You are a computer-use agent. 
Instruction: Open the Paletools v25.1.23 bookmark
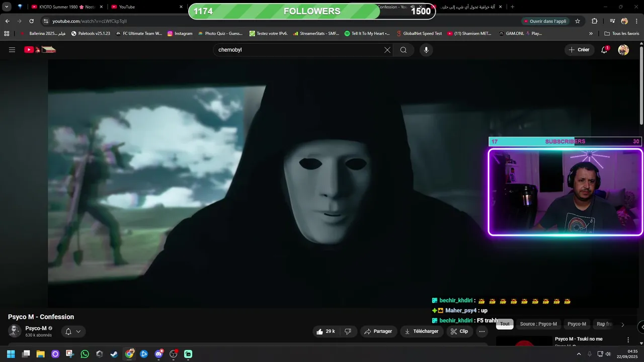pyautogui.click(x=91, y=34)
